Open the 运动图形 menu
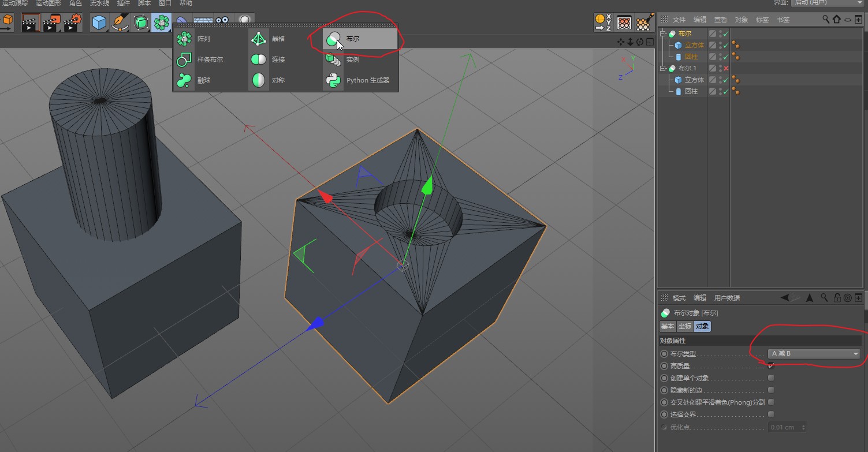868x452 pixels. (x=48, y=3)
